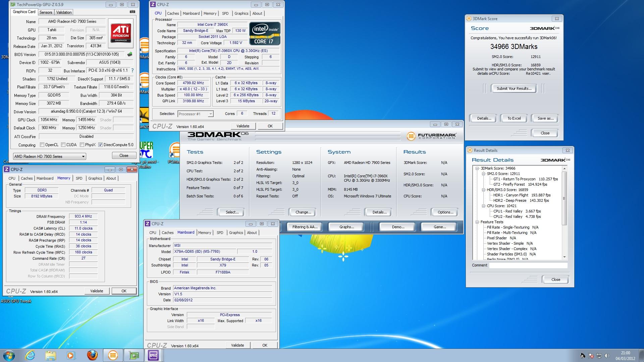
Task: Enable the PhysX checkbox in GPU-Z
Action: (x=82, y=145)
